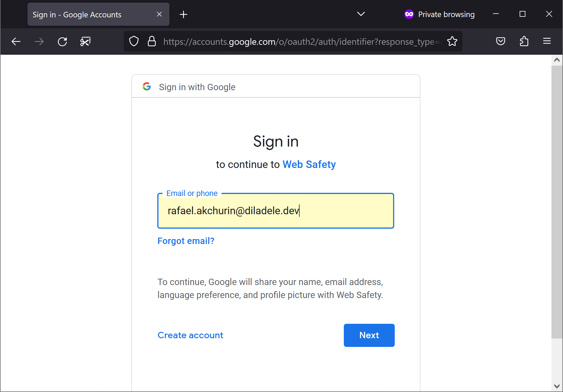Screen dimensions: 563x392
Task: Open tracking protection shield panel
Action: (134, 41)
